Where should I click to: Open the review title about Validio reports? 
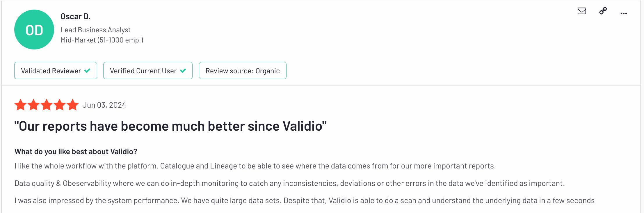click(170, 126)
